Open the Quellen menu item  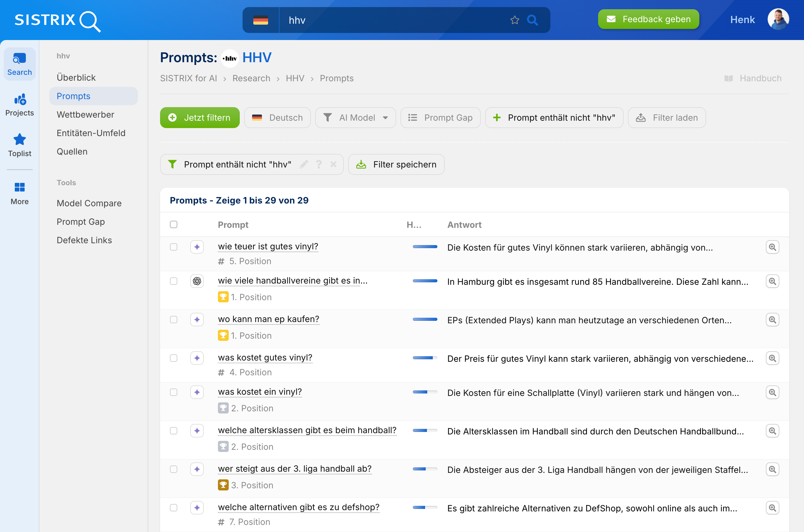pos(72,151)
